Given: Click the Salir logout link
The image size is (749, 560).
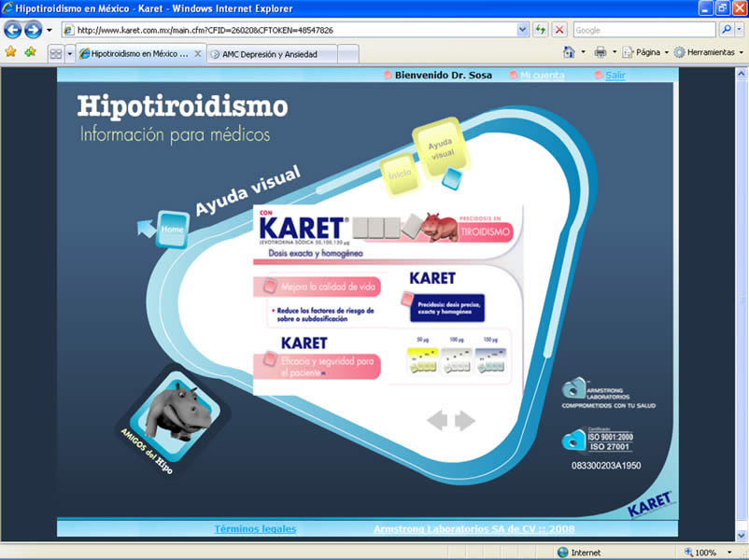Looking at the screenshot, I should (615, 75).
